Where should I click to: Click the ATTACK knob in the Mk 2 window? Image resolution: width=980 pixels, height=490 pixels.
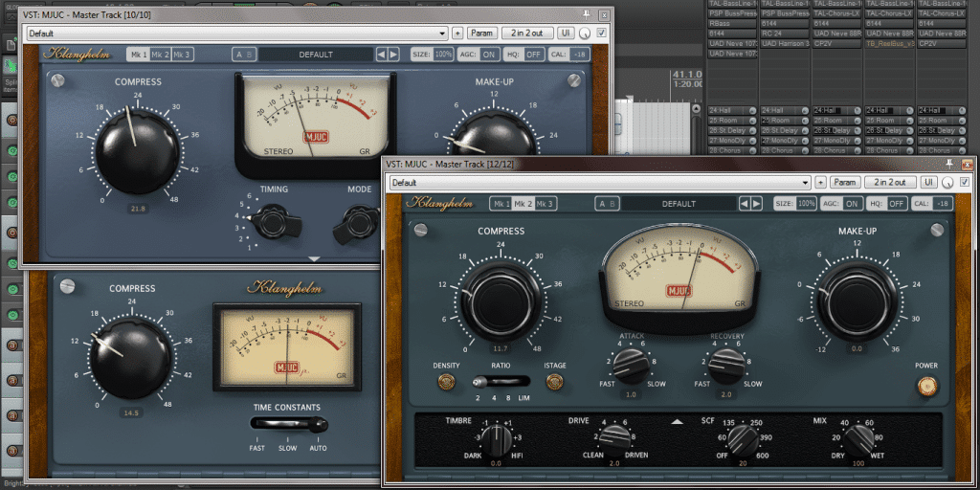pos(630,367)
